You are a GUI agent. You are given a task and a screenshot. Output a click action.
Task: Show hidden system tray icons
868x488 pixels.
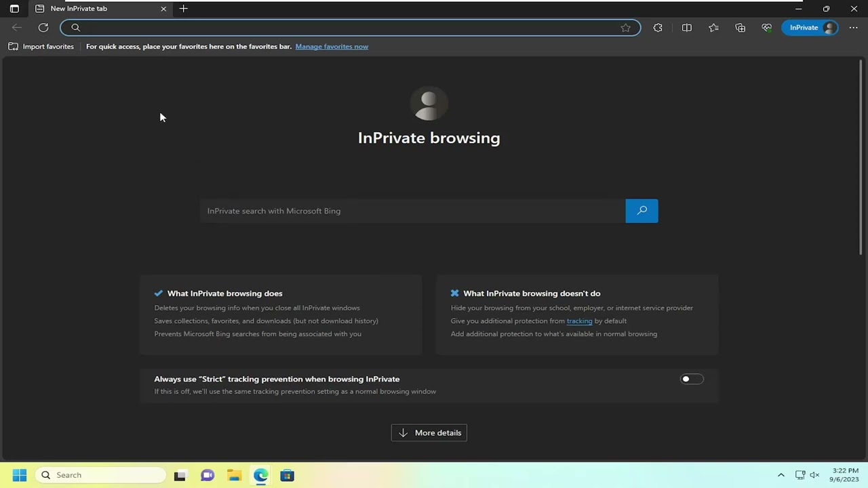click(781, 475)
